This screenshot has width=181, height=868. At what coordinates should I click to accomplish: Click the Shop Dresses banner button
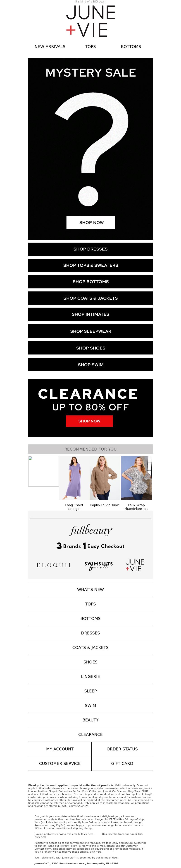click(x=90, y=249)
